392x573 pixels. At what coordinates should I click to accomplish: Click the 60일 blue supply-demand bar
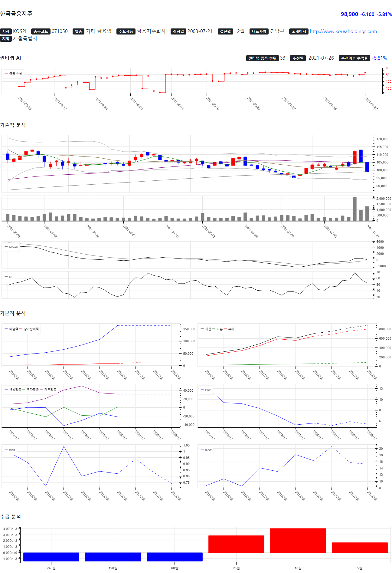175,557
